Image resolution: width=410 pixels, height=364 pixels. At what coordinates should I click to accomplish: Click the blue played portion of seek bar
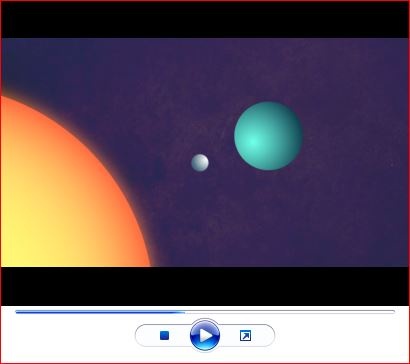(100, 312)
